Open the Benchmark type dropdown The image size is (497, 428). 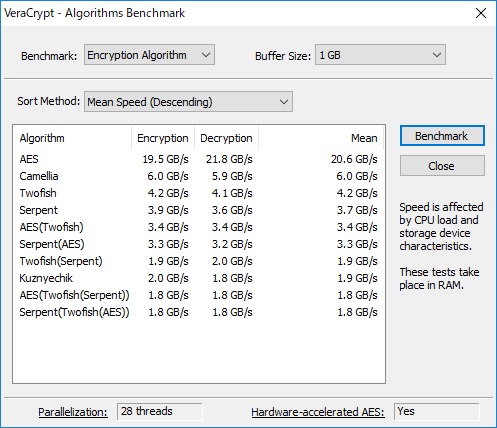(x=149, y=55)
